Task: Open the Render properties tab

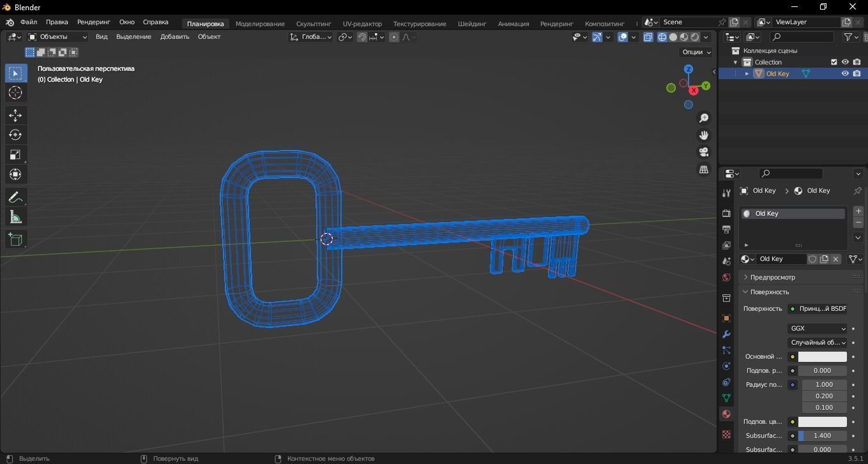Action: [726, 213]
